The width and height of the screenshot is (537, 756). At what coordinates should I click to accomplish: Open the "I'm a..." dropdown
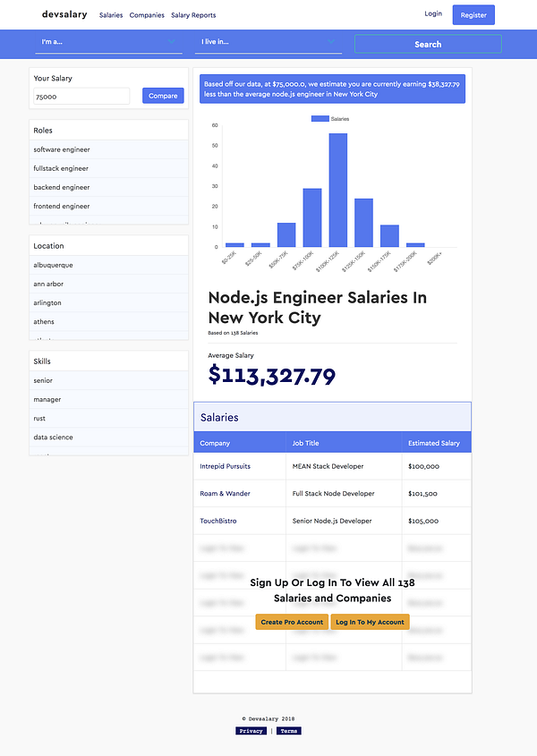coord(108,42)
